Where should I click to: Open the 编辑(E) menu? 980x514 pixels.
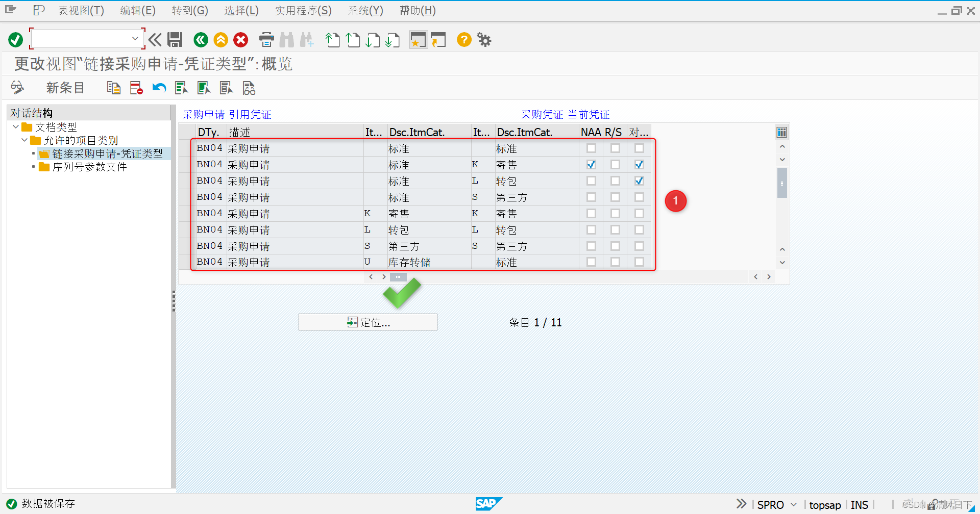(137, 10)
